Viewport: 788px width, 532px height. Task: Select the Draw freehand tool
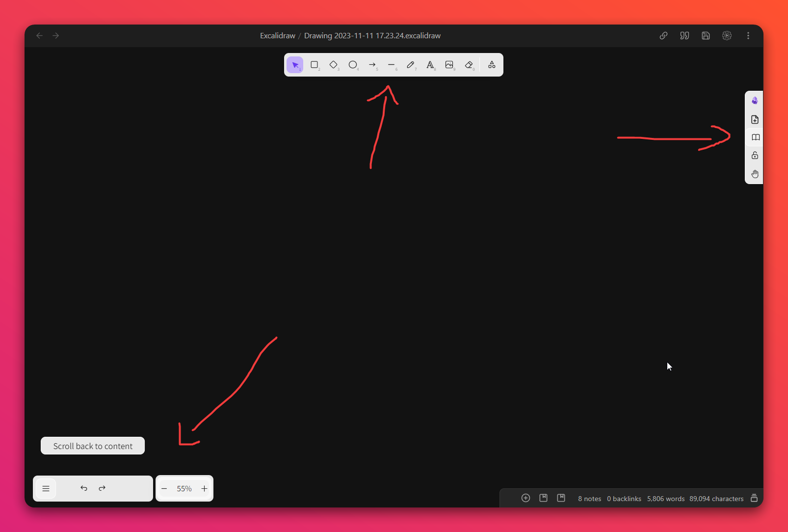(x=411, y=65)
